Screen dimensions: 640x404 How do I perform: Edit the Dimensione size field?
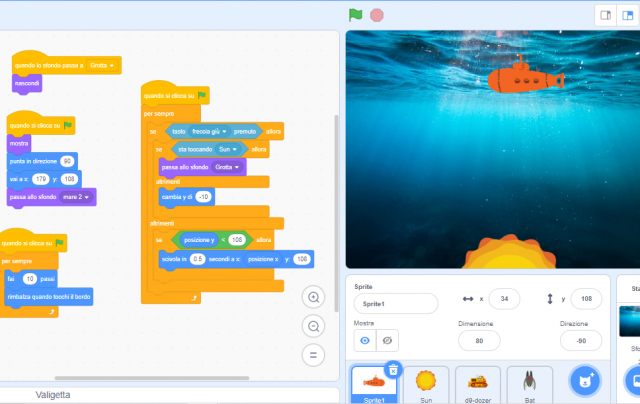479,341
